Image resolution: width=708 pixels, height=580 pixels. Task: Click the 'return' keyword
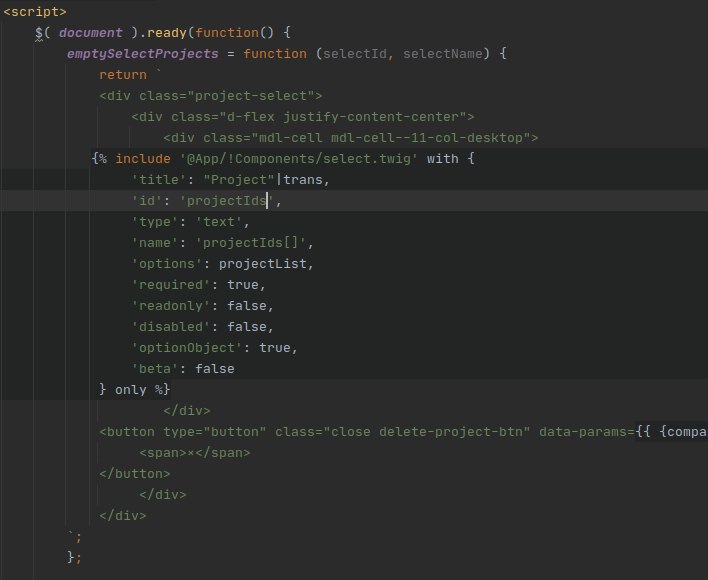pos(123,74)
